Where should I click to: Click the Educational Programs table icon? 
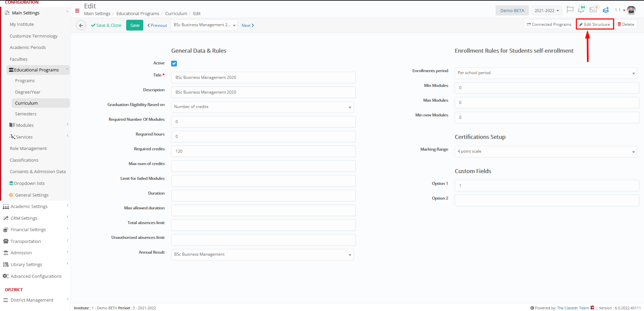11,70
